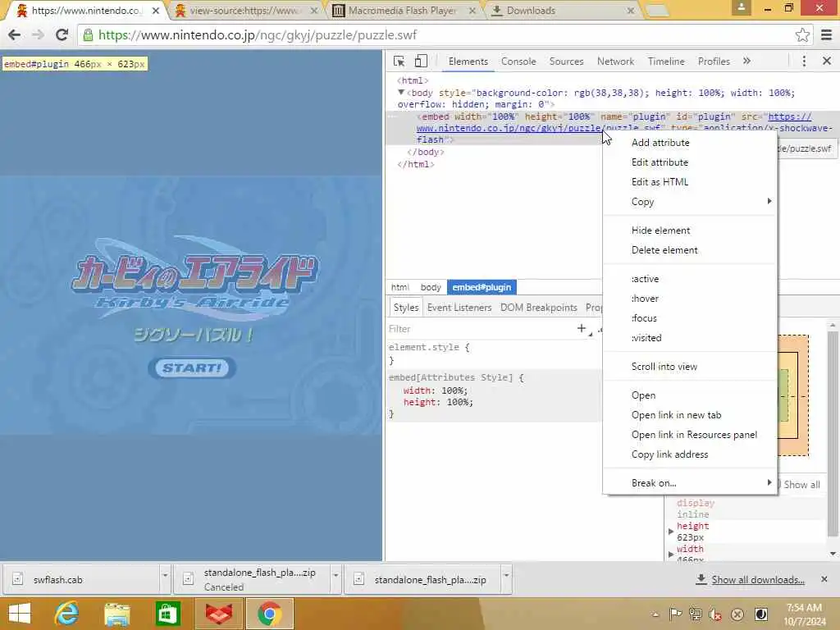Click the volume tray icon
This screenshot has height=630, width=840.
point(715,614)
